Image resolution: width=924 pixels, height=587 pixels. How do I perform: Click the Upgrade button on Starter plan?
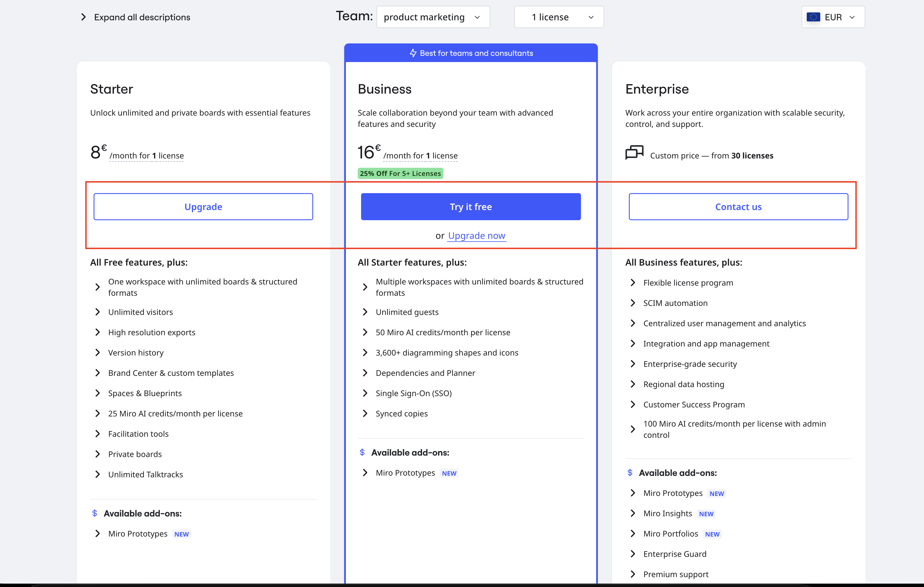(203, 207)
